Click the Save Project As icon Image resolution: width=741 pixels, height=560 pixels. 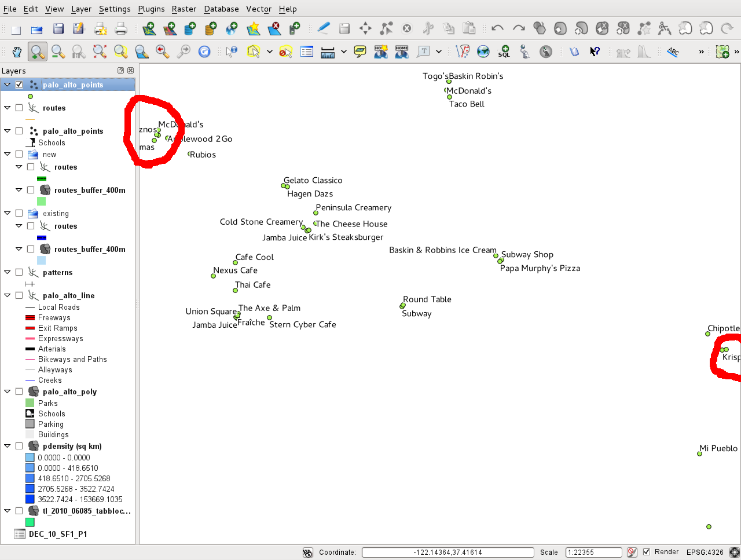pyautogui.click(x=79, y=28)
